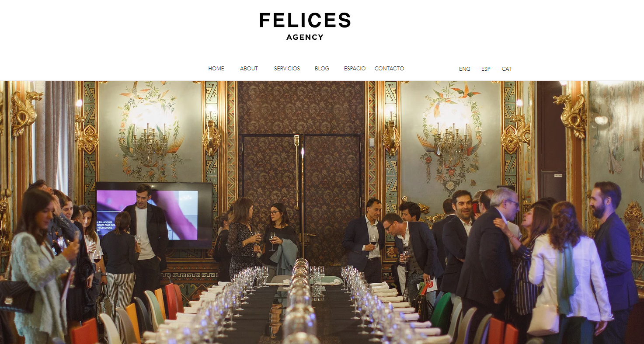Open the CONTACTO page link

(389, 69)
